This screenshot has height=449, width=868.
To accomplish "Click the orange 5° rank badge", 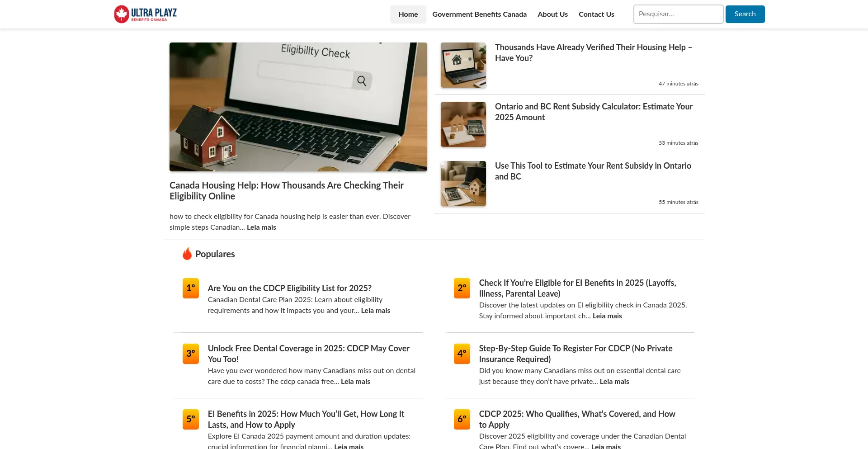I will [190, 419].
